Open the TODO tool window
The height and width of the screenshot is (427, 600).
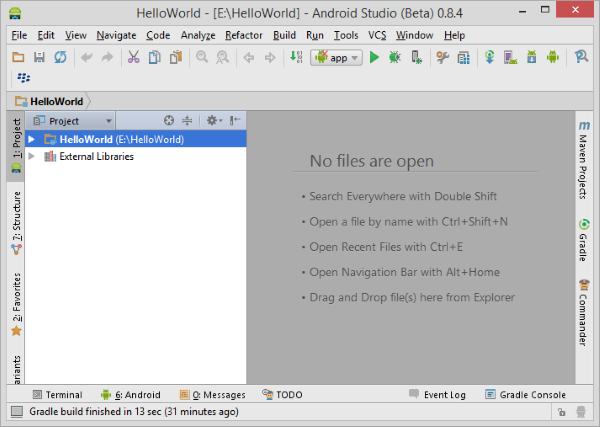tap(282, 394)
